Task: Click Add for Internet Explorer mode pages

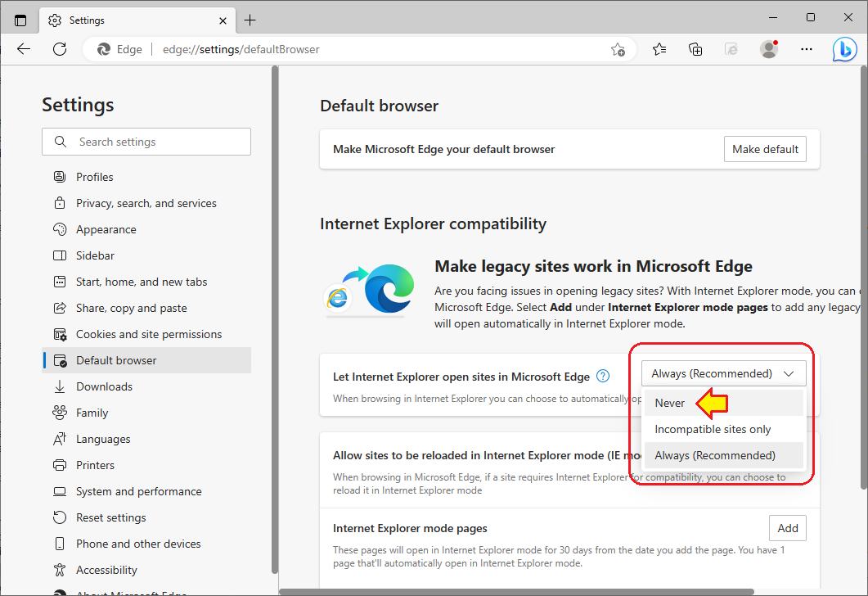Action: pos(788,528)
